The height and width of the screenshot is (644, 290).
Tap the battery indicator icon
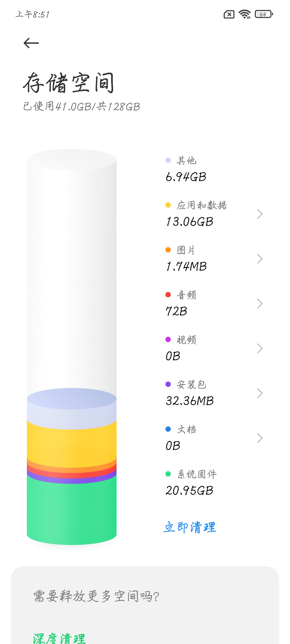tap(264, 14)
